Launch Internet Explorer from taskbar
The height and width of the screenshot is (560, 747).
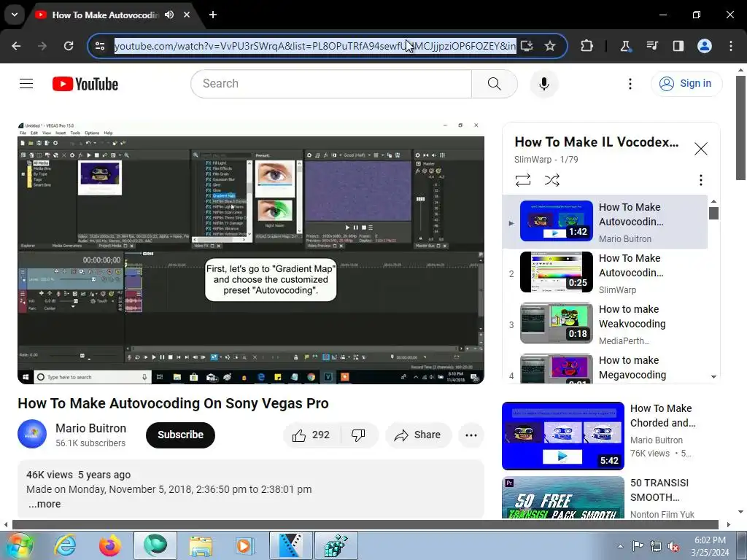click(65, 545)
